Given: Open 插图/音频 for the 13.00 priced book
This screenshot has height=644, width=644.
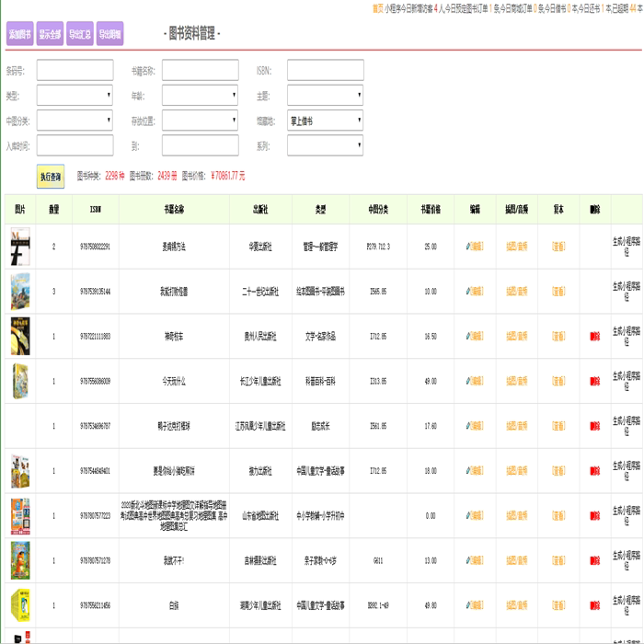Looking at the screenshot, I should tap(517, 560).
